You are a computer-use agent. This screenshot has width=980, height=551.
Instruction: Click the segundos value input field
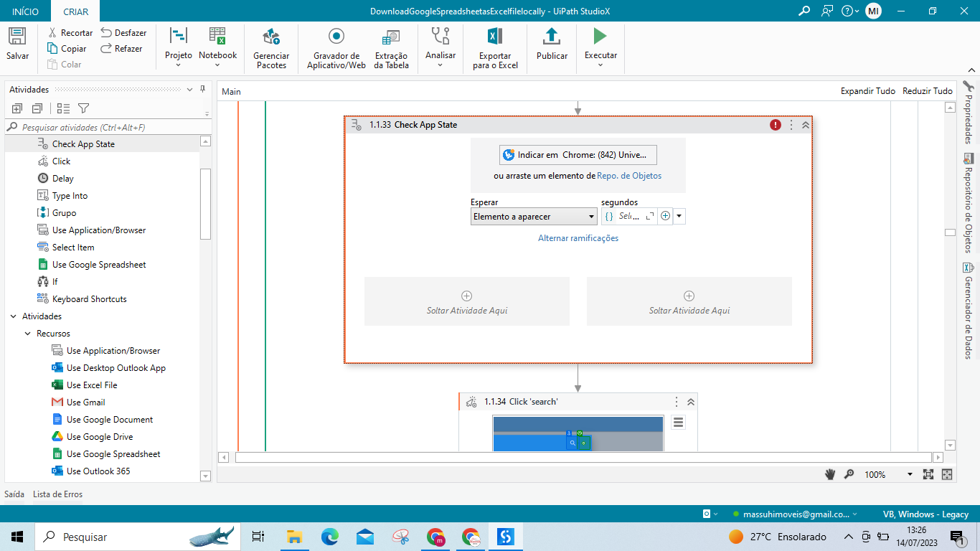pyautogui.click(x=628, y=216)
